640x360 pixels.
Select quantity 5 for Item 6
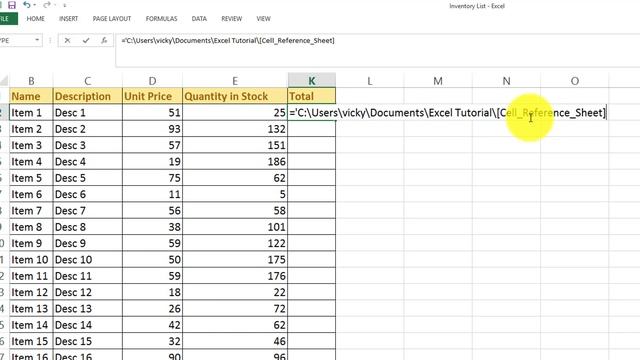[x=235, y=194]
